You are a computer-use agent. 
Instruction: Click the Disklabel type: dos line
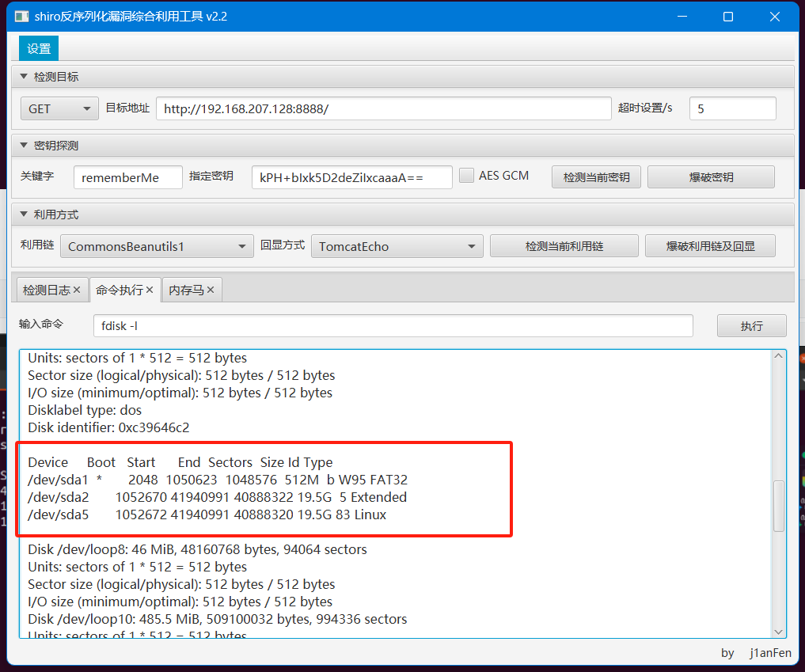[x=85, y=410]
